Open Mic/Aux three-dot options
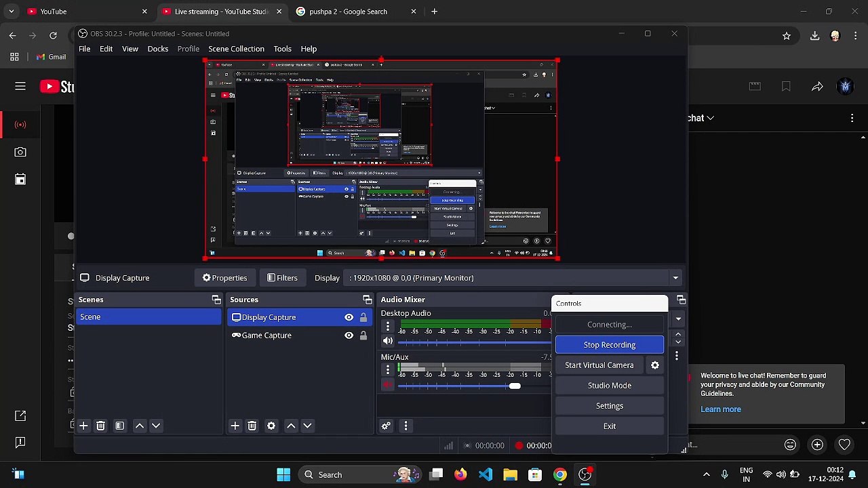 pyautogui.click(x=388, y=370)
